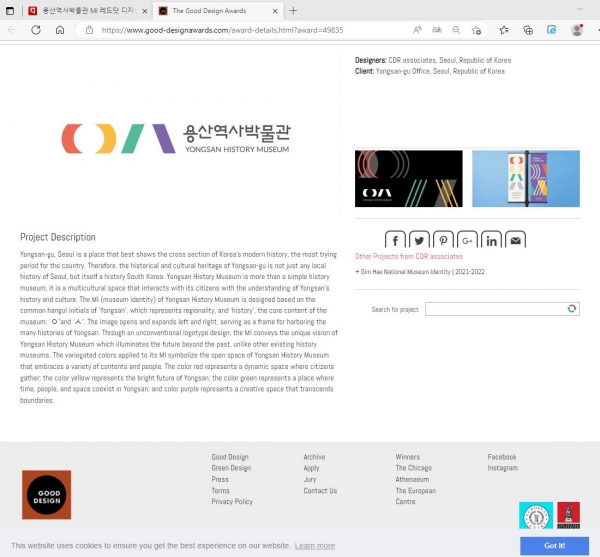
Task: View site security lock icon info
Action: pos(89,30)
